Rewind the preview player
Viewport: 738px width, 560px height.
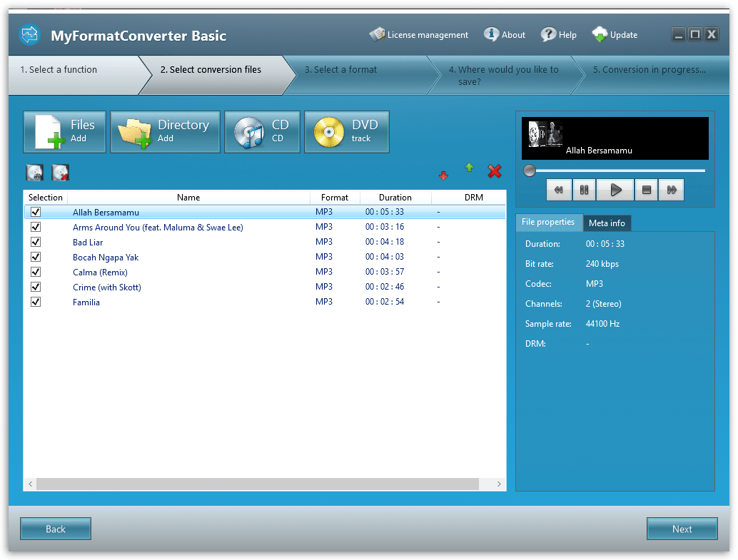coord(559,190)
